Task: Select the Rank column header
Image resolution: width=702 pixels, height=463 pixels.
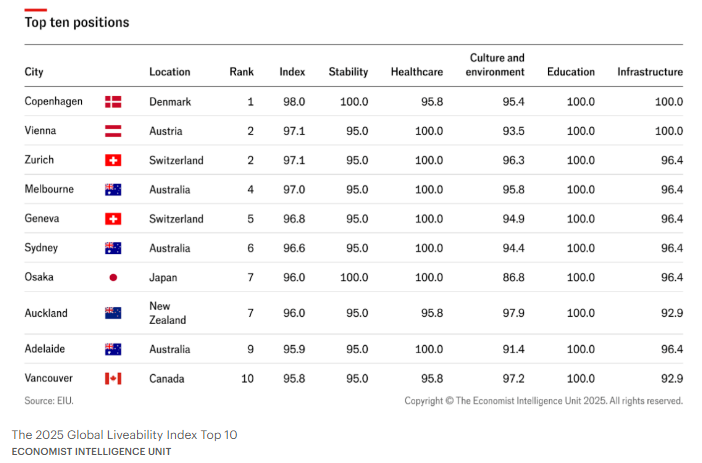Action: pyautogui.click(x=241, y=72)
